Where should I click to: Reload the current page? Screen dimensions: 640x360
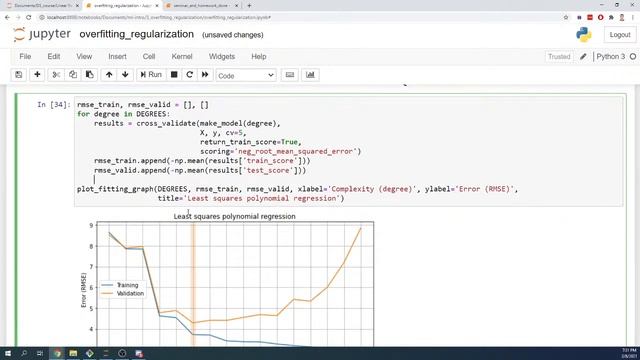tap(29, 18)
